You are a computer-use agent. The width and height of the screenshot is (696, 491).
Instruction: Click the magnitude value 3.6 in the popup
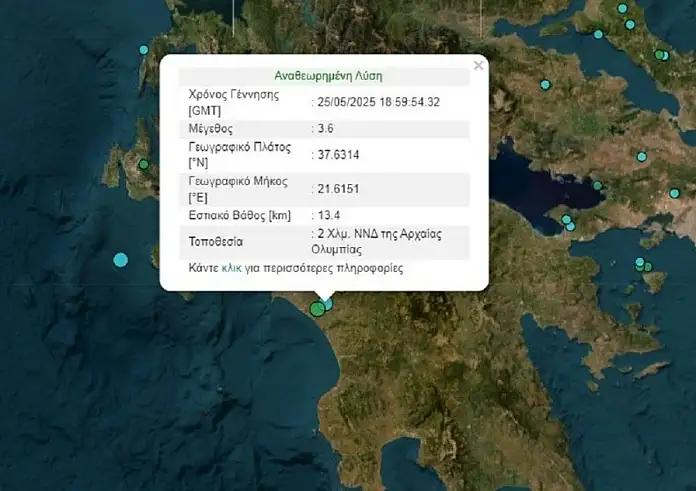coord(327,129)
